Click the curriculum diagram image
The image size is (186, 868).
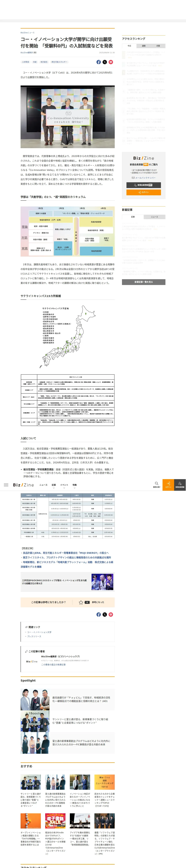68,231
